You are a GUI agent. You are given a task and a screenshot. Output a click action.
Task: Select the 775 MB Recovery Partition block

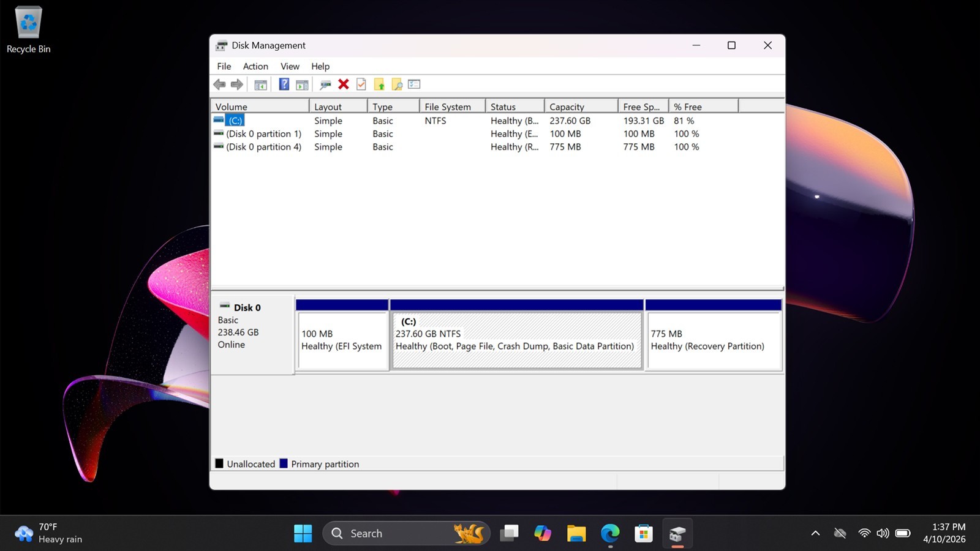(714, 335)
